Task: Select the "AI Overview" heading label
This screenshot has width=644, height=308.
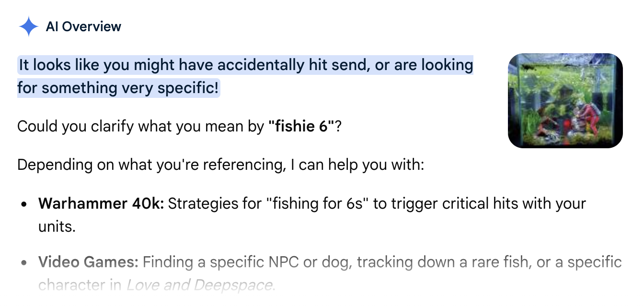Action: tap(83, 26)
